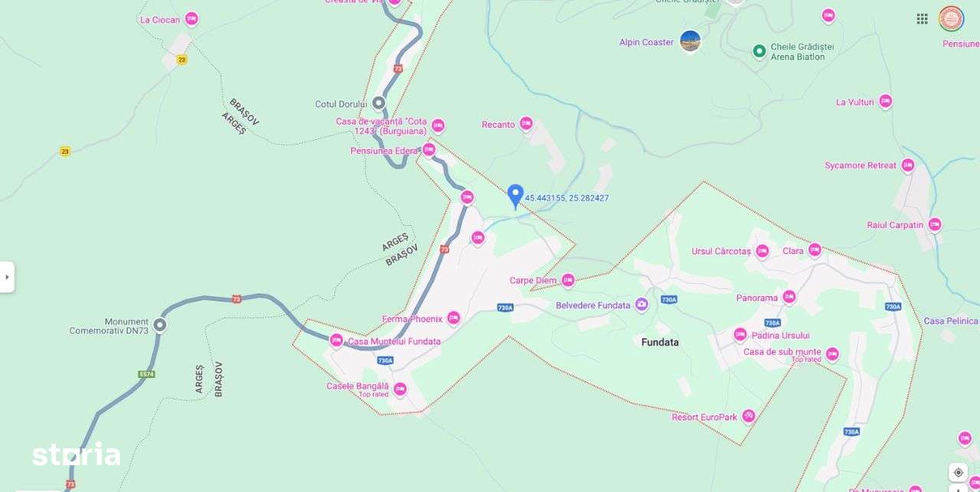Select the Casa de sub munte pin
The height and width of the screenshot is (492, 980).
pyautogui.click(x=832, y=354)
